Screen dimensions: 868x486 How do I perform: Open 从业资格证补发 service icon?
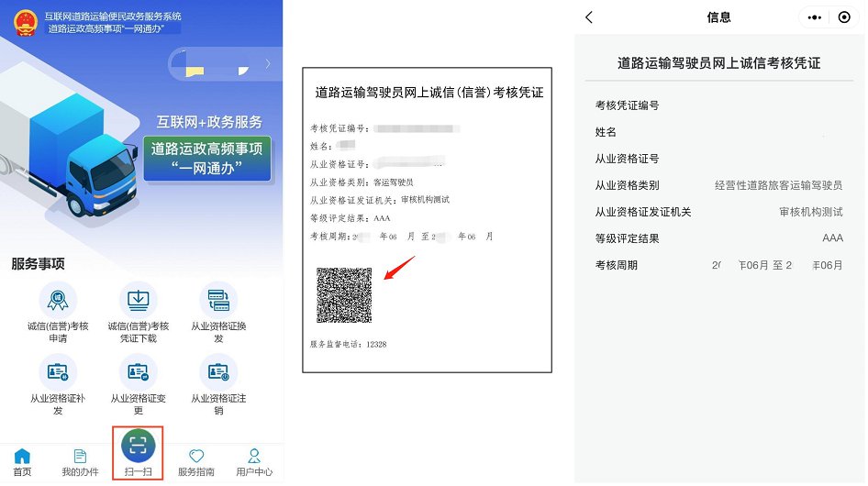point(58,372)
